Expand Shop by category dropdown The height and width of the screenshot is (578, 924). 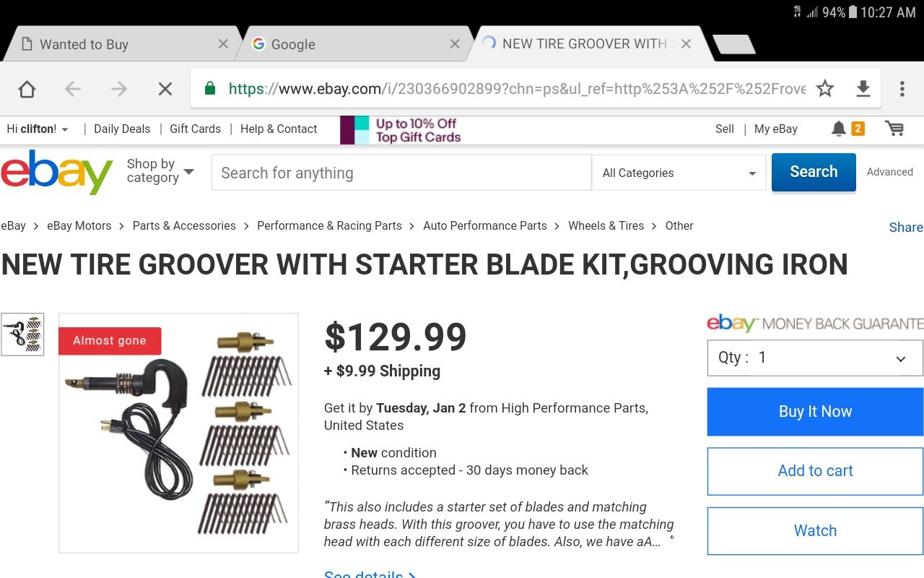tap(160, 171)
